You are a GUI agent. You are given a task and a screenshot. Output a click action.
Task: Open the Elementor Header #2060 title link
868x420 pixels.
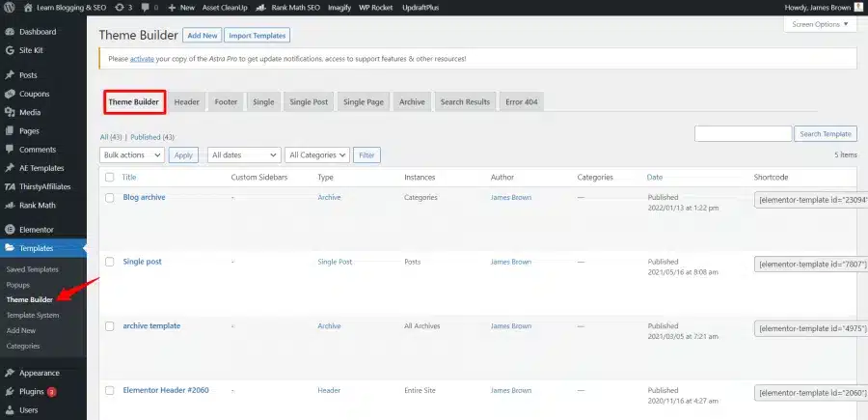166,391
